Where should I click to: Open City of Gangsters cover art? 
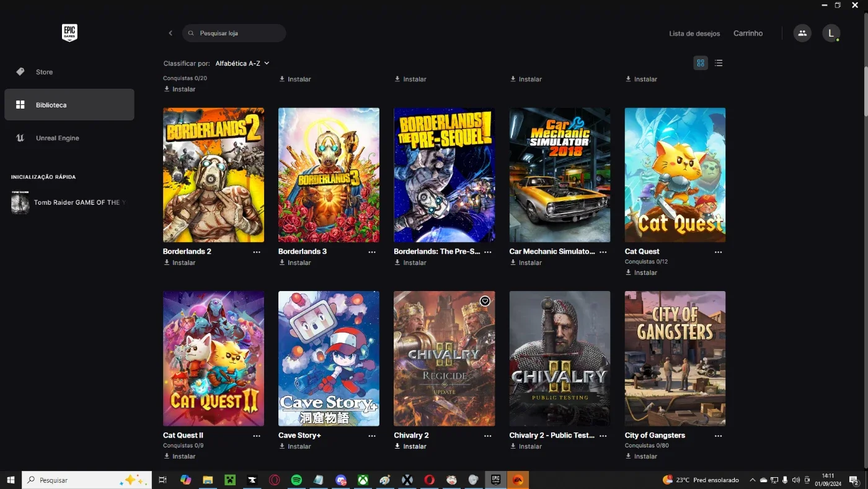[x=675, y=359]
